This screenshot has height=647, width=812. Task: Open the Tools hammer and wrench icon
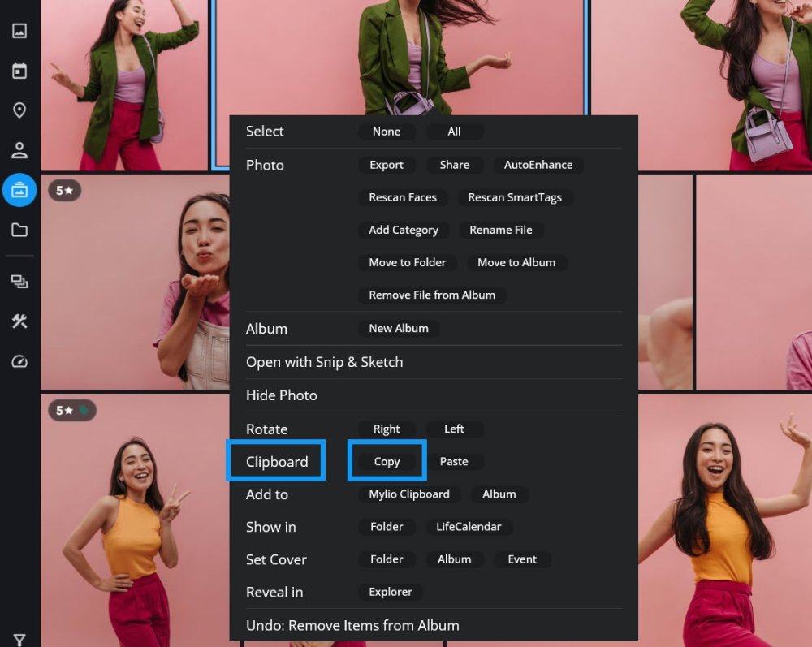tap(19, 321)
